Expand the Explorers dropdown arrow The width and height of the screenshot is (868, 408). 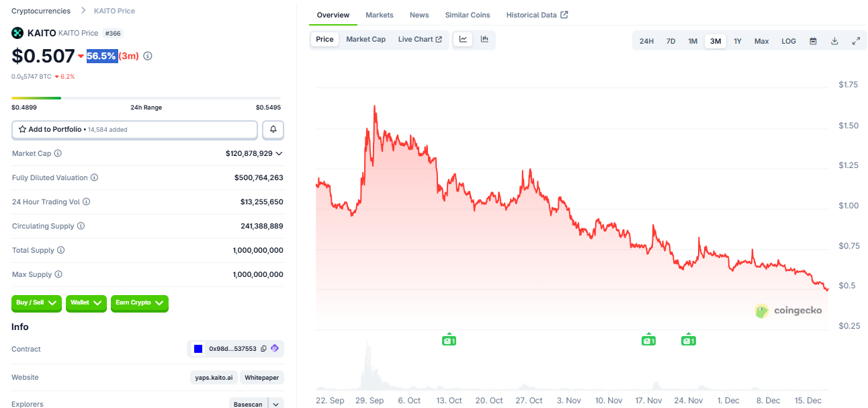tap(275, 404)
